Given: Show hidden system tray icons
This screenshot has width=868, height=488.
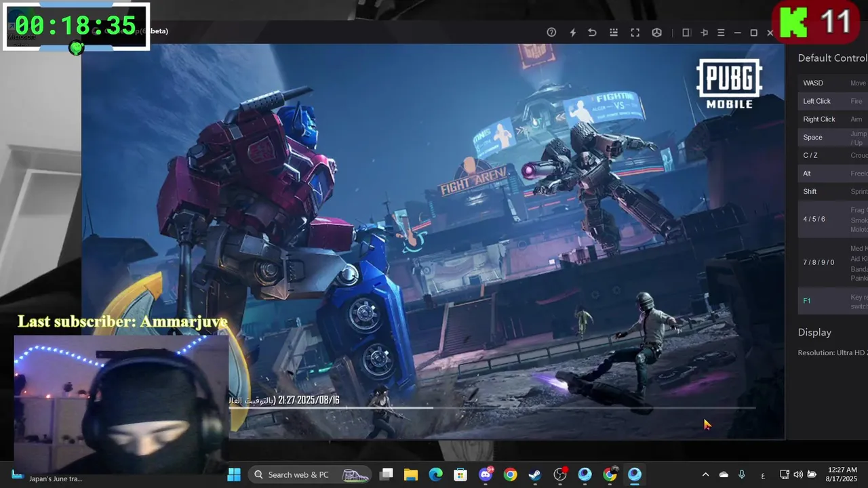Looking at the screenshot, I should tap(705, 474).
